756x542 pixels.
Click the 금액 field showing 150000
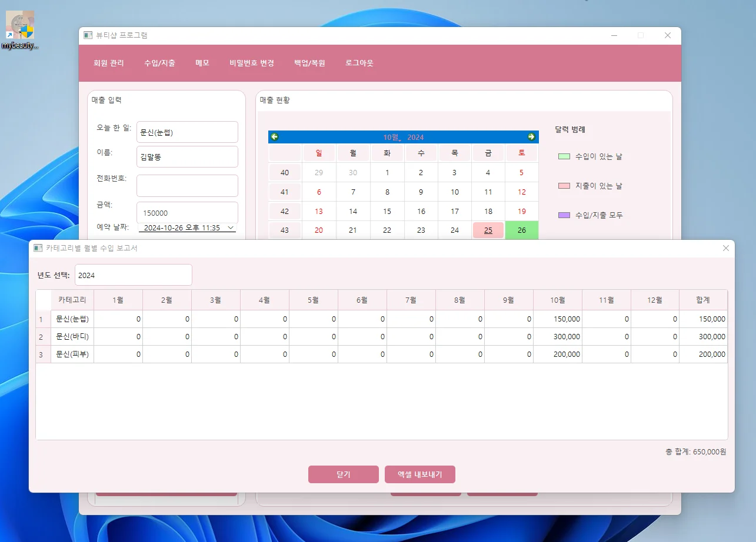[x=187, y=213]
